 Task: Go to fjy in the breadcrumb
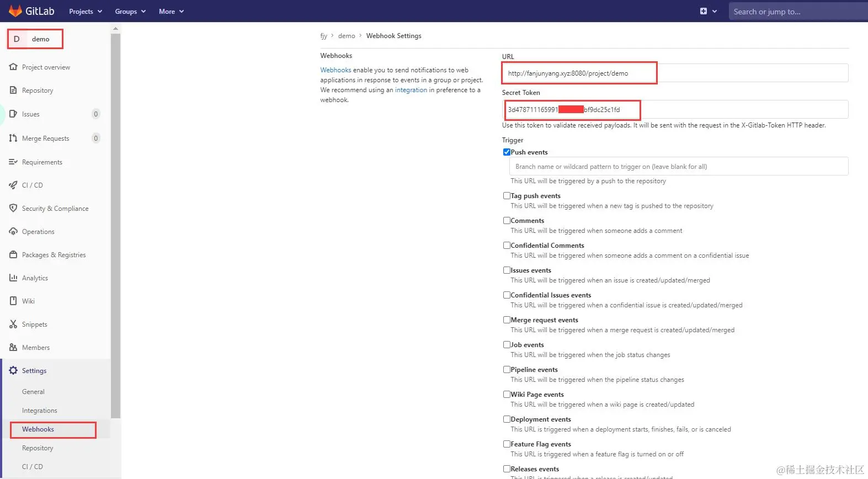324,36
